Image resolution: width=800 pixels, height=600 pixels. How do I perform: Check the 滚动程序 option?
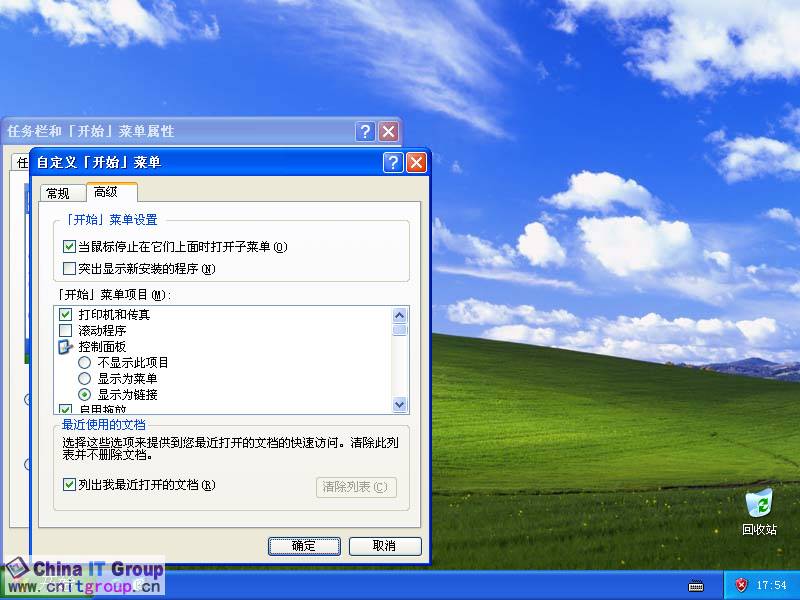coord(65,331)
